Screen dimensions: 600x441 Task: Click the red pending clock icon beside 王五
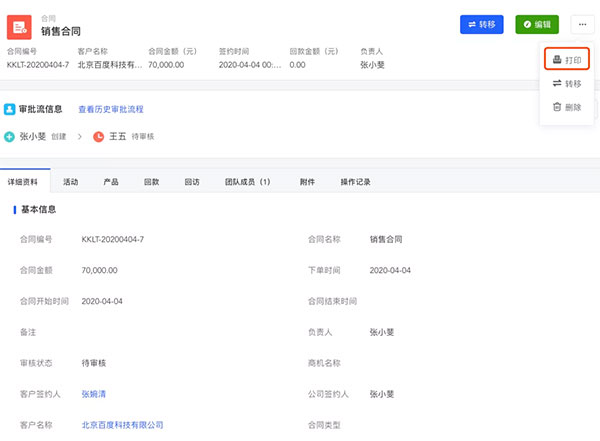point(98,136)
